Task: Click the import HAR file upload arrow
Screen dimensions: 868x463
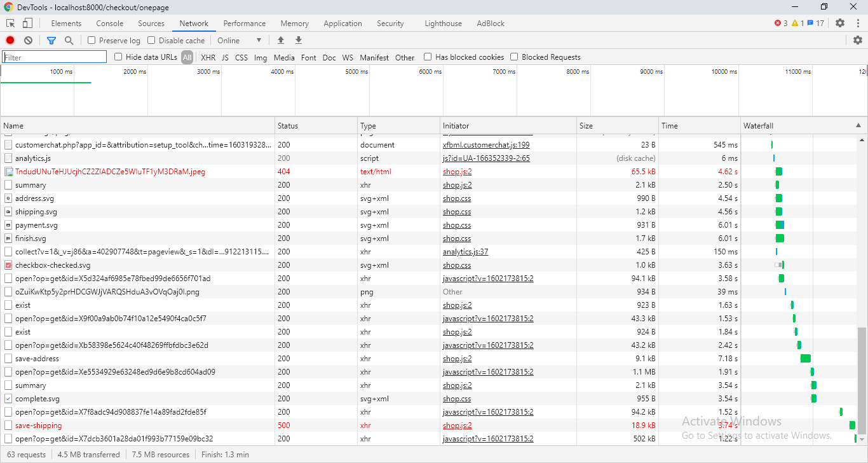Action: click(281, 40)
